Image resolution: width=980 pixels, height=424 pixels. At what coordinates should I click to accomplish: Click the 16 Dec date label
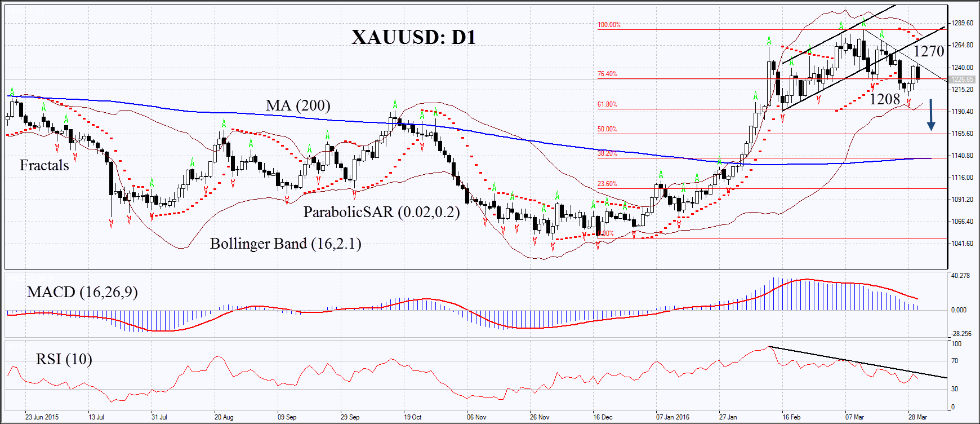[603, 417]
